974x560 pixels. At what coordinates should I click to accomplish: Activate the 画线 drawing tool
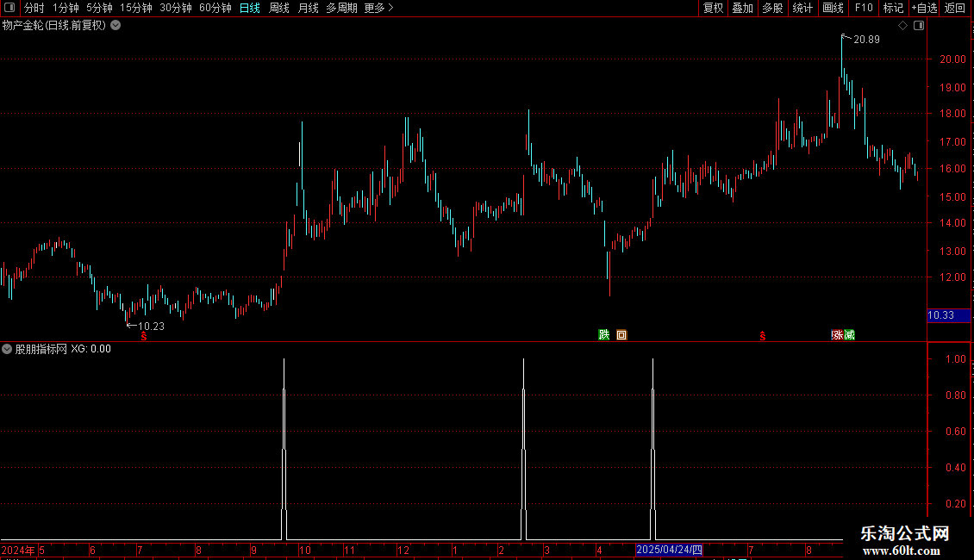[x=833, y=8]
